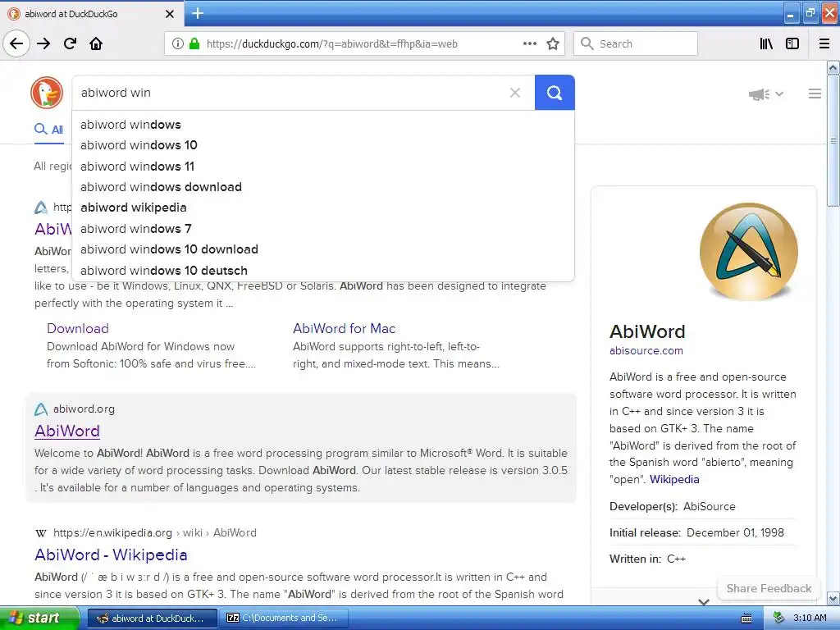
Task: Click the DuckDuckGo duck logo
Action: tap(47, 92)
